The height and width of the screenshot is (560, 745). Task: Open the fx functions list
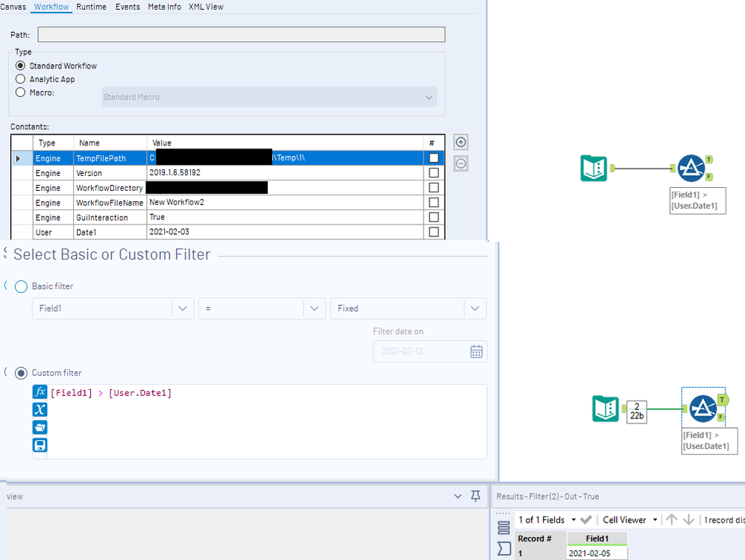pyautogui.click(x=40, y=392)
